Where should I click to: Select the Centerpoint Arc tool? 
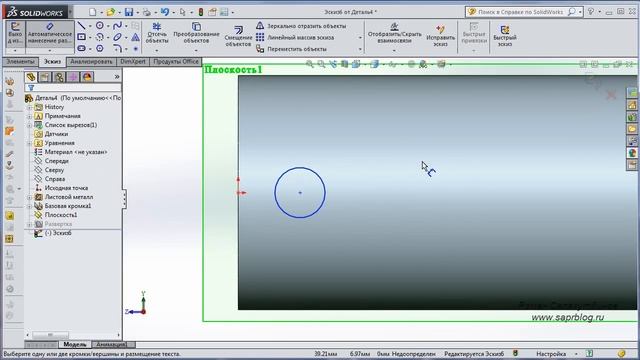tap(100, 37)
